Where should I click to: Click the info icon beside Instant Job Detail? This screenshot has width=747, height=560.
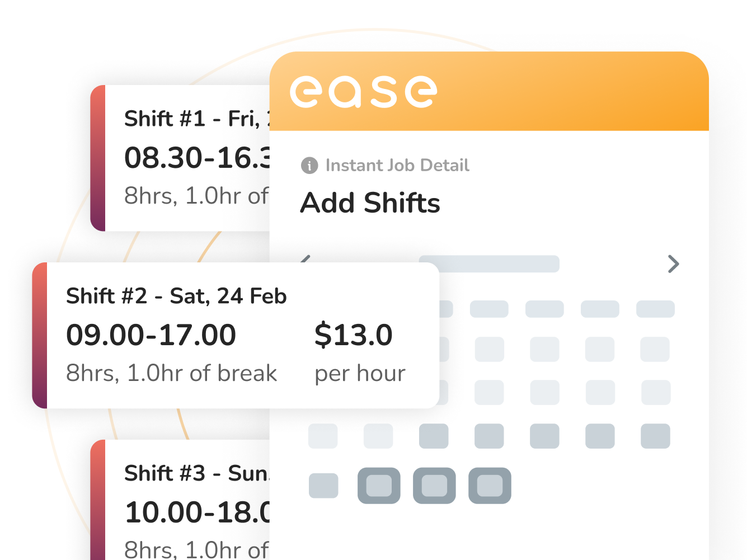tap(309, 166)
